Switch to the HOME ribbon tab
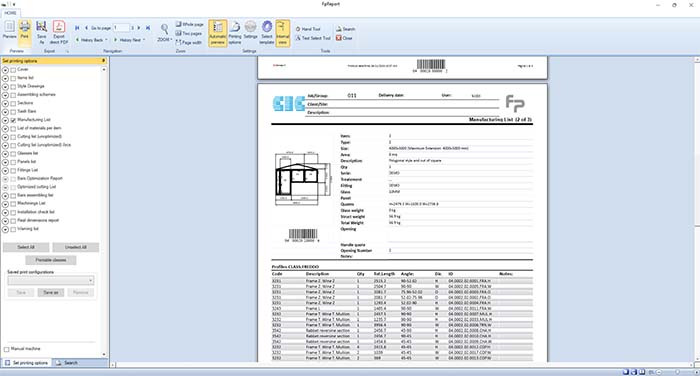The width and height of the screenshot is (700, 376). [x=10, y=13]
